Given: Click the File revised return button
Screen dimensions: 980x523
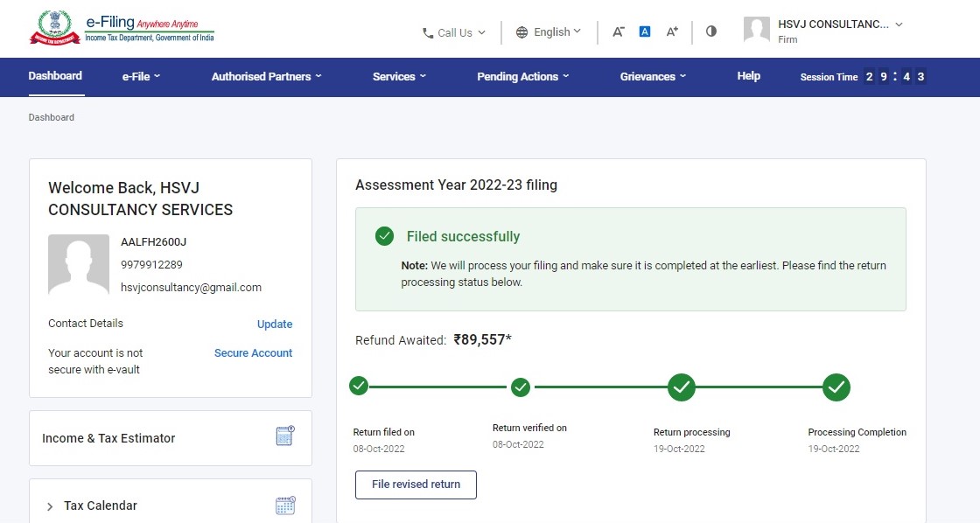Looking at the screenshot, I should point(416,485).
